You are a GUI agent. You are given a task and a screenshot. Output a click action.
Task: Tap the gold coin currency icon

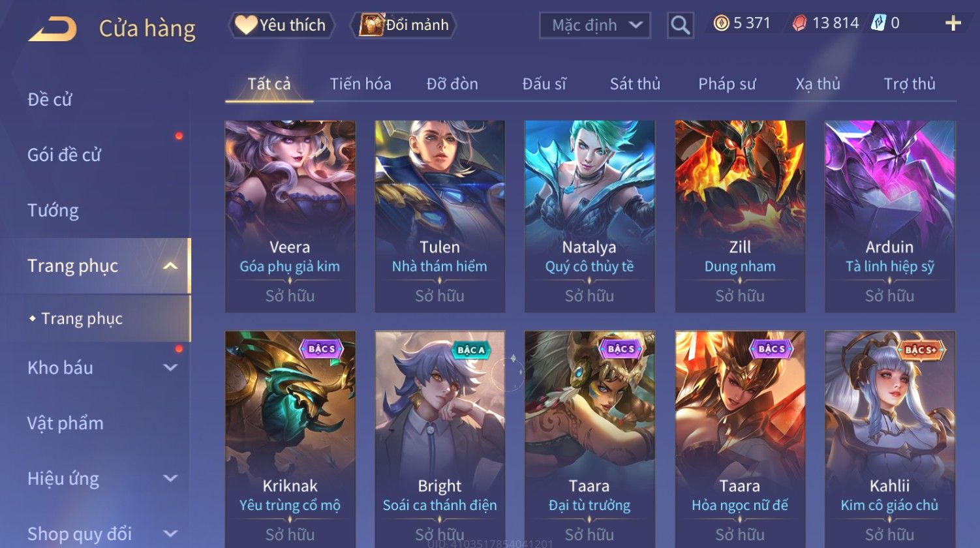[x=721, y=23]
